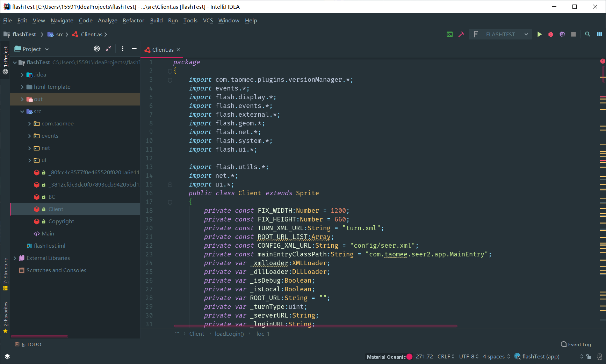This screenshot has height=364, width=606.
Task: Toggle the 1: Project tool window stripe
Action: (5, 60)
